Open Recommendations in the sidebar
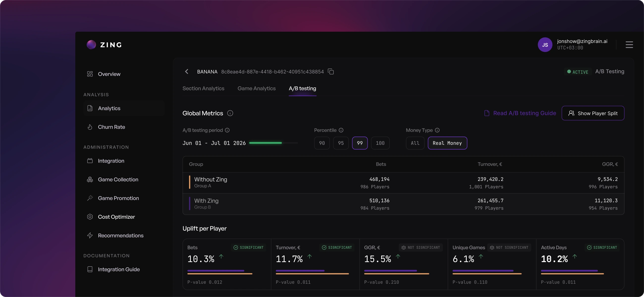Screen dimensions: 644x297 point(124,235)
